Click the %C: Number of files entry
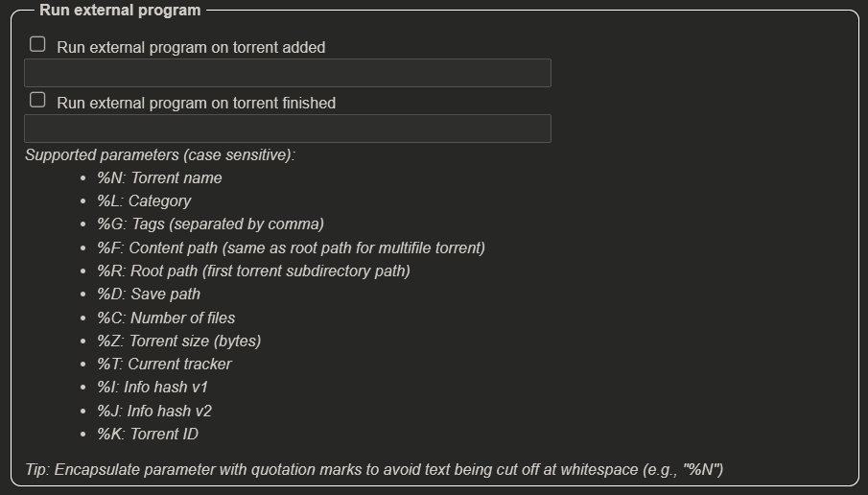Screen dimensions: 868x495 [166, 318]
